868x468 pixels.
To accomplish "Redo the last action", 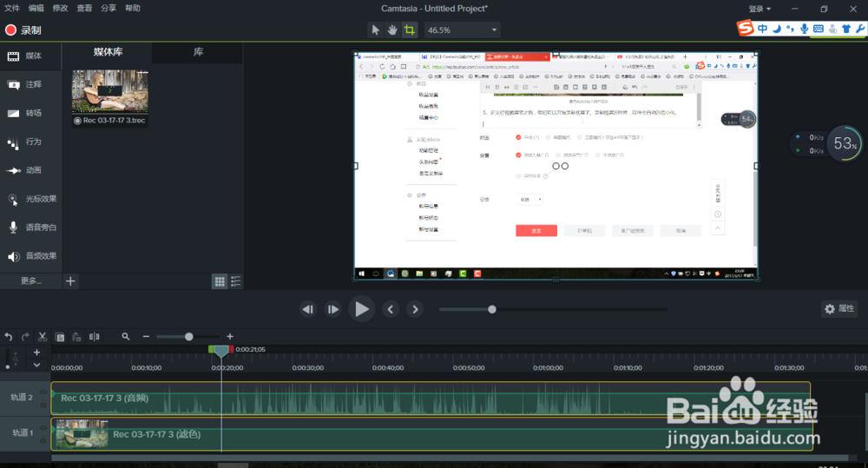I will pos(25,337).
